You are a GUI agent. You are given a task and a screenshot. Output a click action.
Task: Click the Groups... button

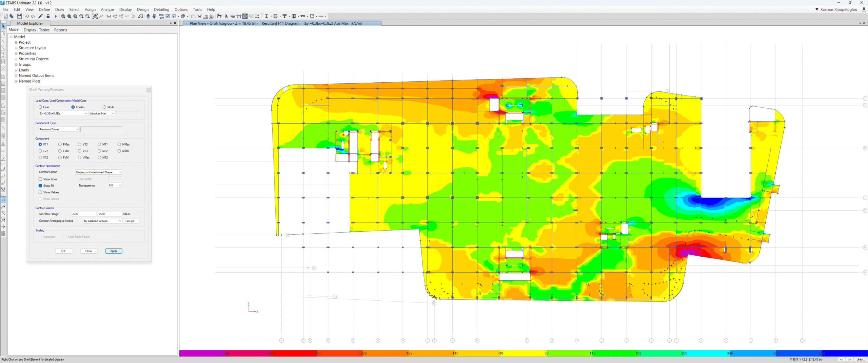point(131,221)
